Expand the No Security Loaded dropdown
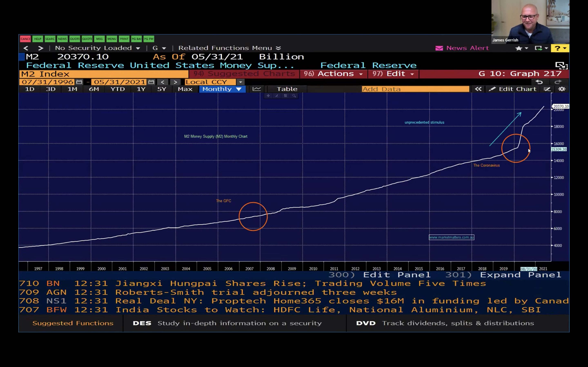 point(138,48)
